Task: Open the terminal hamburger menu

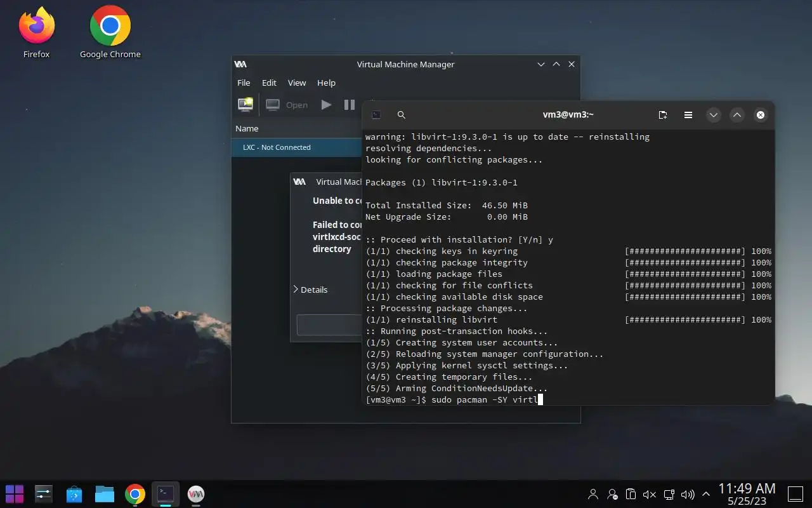Action: coord(688,115)
